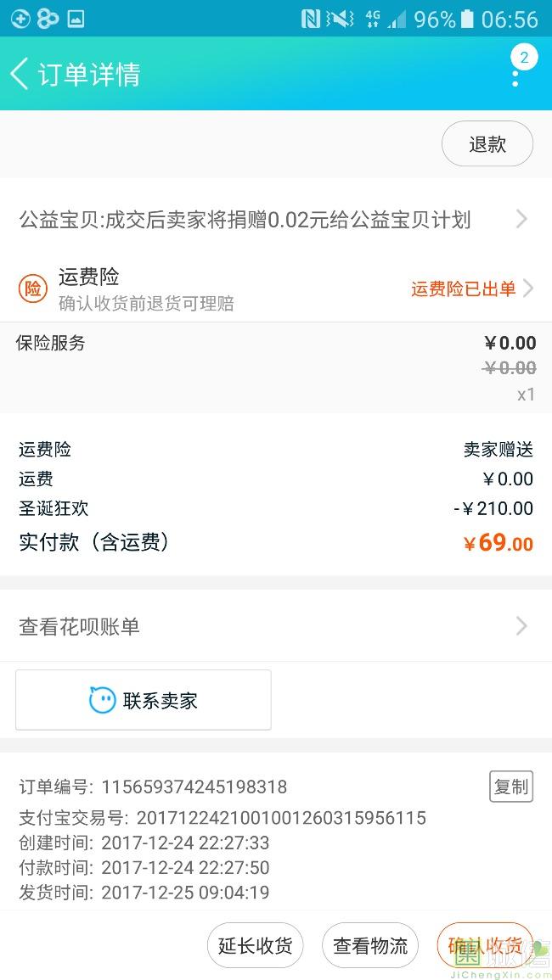Expand 运费险已出单 insurance status chevron

(528, 288)
